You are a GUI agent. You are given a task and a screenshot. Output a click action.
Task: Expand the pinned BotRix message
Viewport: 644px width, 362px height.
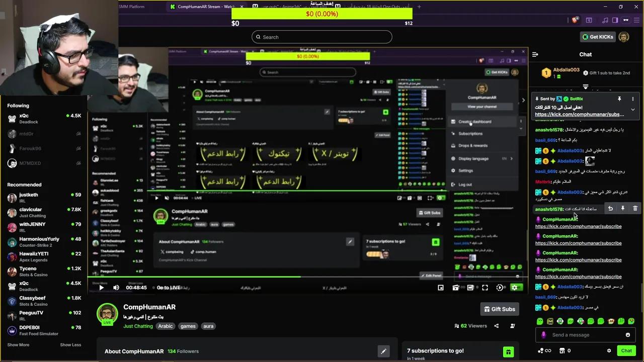pyautogui.click(x=633, y=110)
